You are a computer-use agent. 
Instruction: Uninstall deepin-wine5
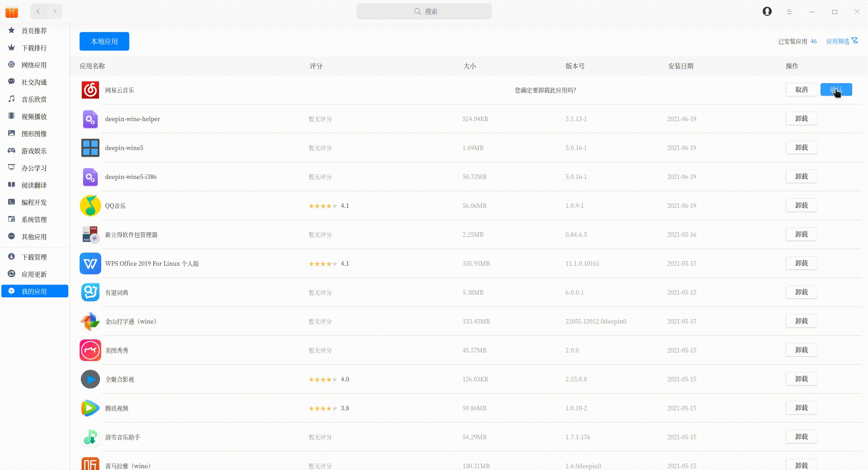802,147
